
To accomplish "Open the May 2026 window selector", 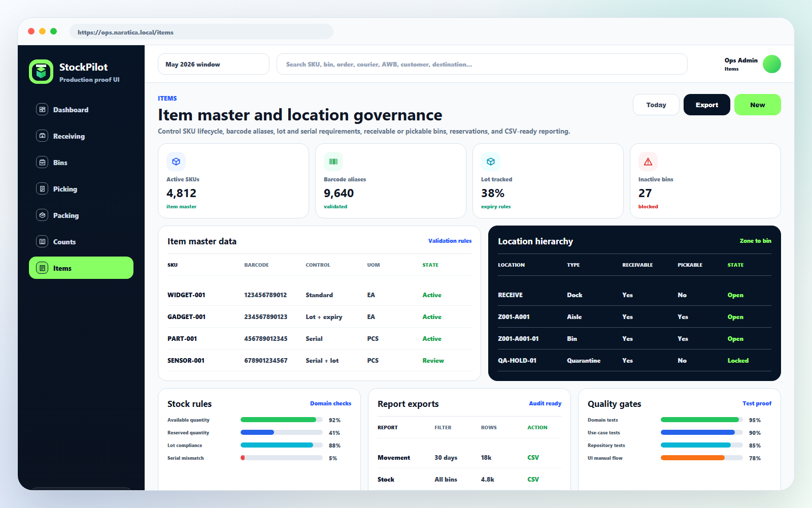I will click(x=214, y=64).
